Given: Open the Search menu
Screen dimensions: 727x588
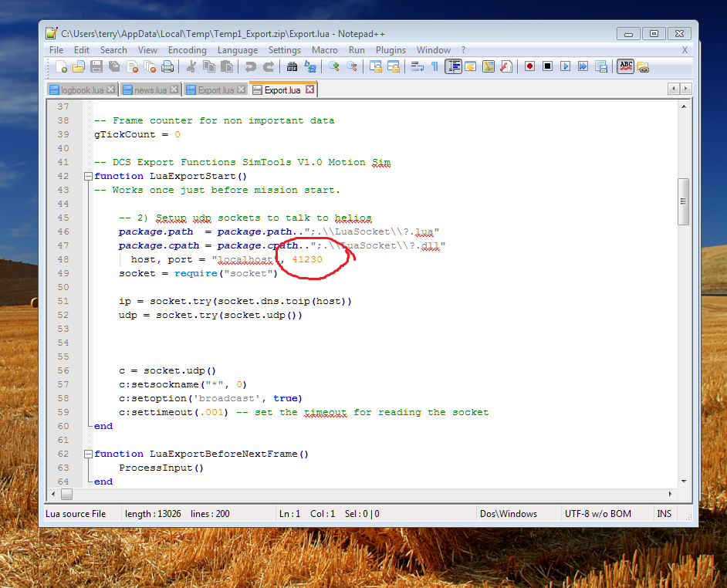Looking at the screenshot, I should tap(113, 50).
